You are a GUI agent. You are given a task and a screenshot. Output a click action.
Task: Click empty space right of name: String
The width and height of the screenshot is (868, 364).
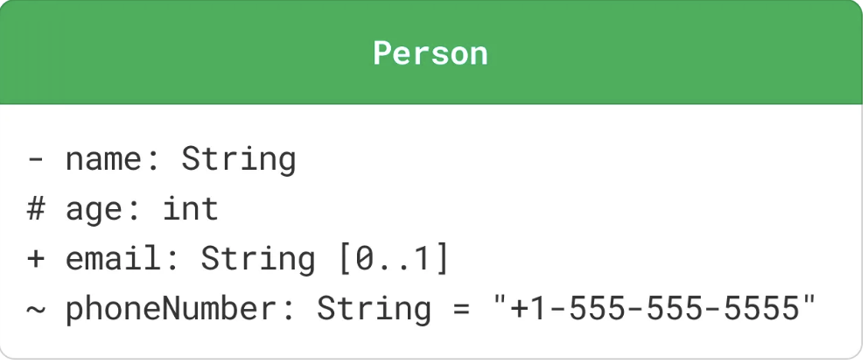click(x=569, y=160)
